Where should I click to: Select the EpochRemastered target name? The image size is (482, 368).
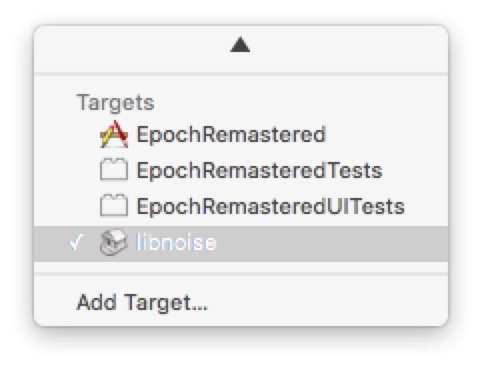tap(231, 135)
